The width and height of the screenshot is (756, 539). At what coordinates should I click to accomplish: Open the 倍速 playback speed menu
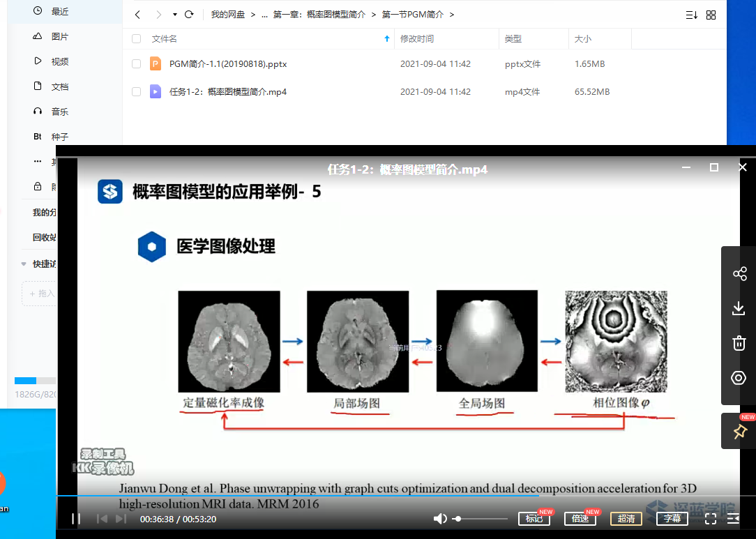click(580, 519)
